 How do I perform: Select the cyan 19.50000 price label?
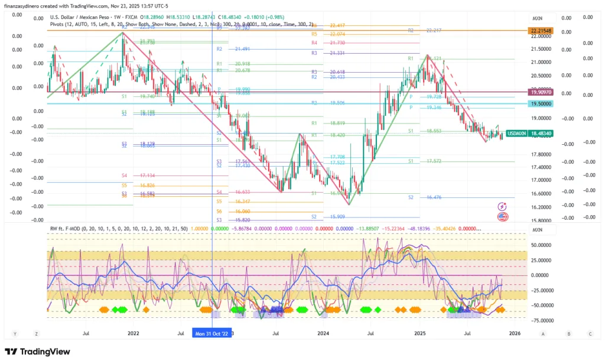click(x=541, y=103)
